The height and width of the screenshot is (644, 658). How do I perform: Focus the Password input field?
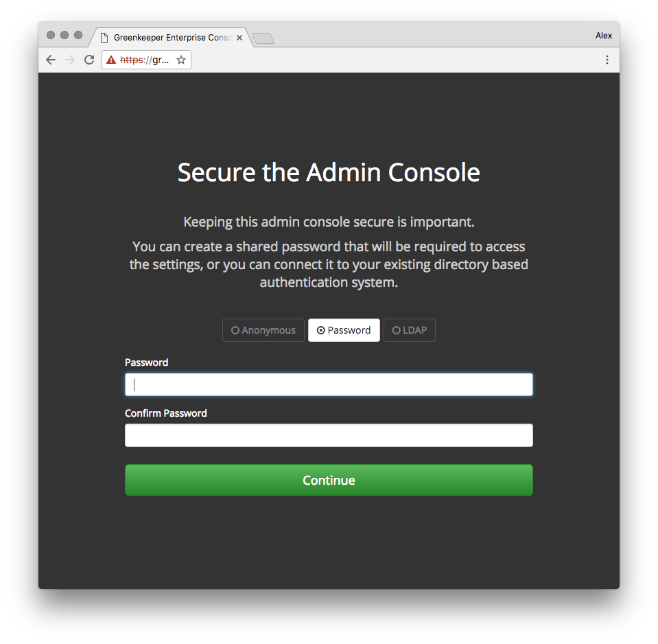tap(329, 384)
